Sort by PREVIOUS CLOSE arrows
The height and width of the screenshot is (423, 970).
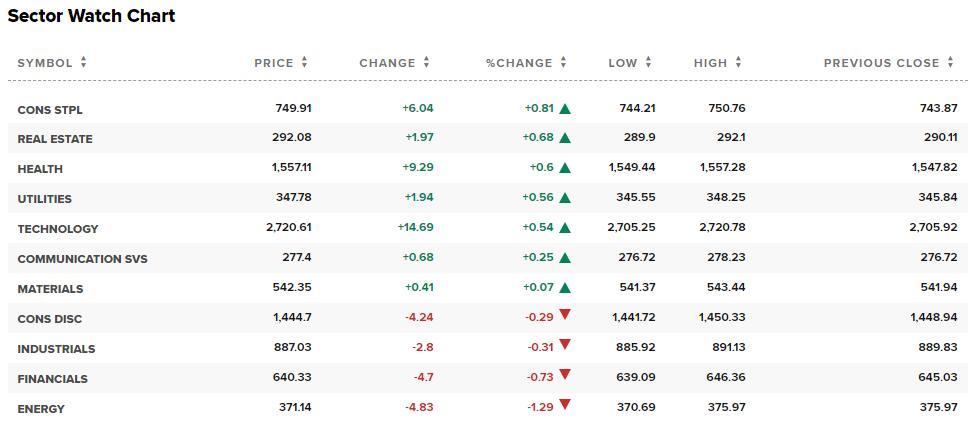(x=950, y=62)
